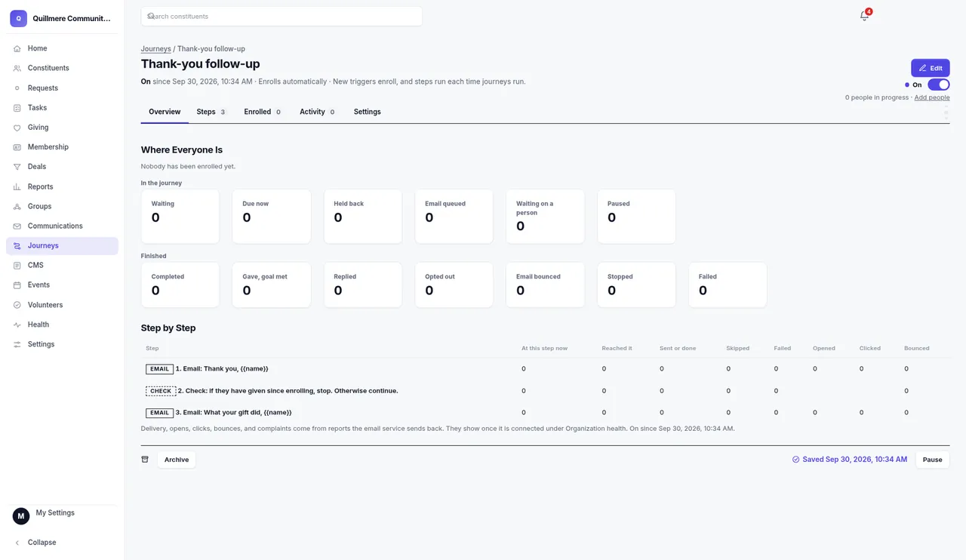
Task: Click the archive box icon
Action: (145, 460)
